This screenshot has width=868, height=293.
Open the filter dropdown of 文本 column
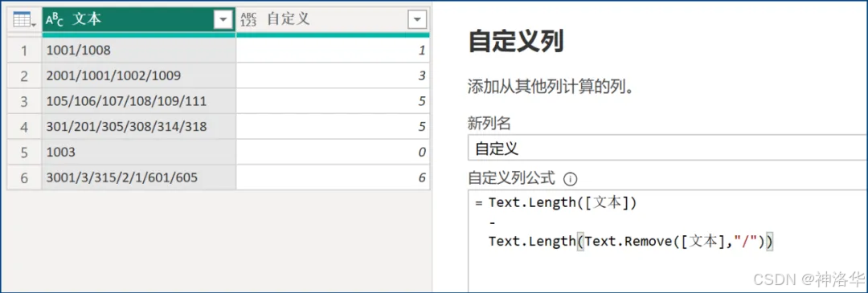pyautogui.click(x=223, y=20)
